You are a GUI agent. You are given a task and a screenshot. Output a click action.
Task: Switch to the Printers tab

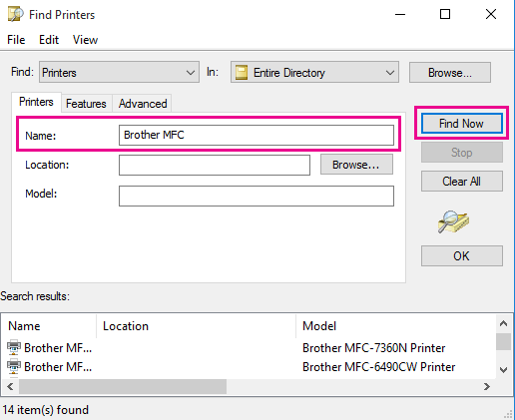36,102
